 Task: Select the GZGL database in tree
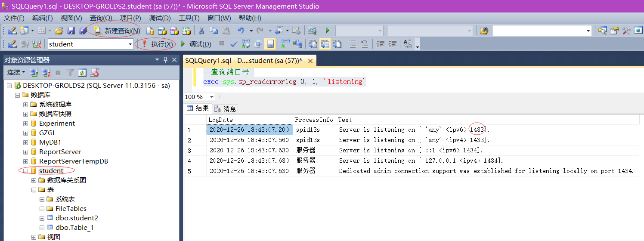tap(47, 133)
